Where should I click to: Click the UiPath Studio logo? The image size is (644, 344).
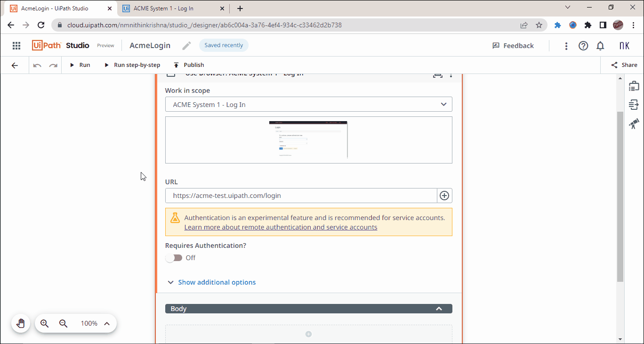(61, 45)
